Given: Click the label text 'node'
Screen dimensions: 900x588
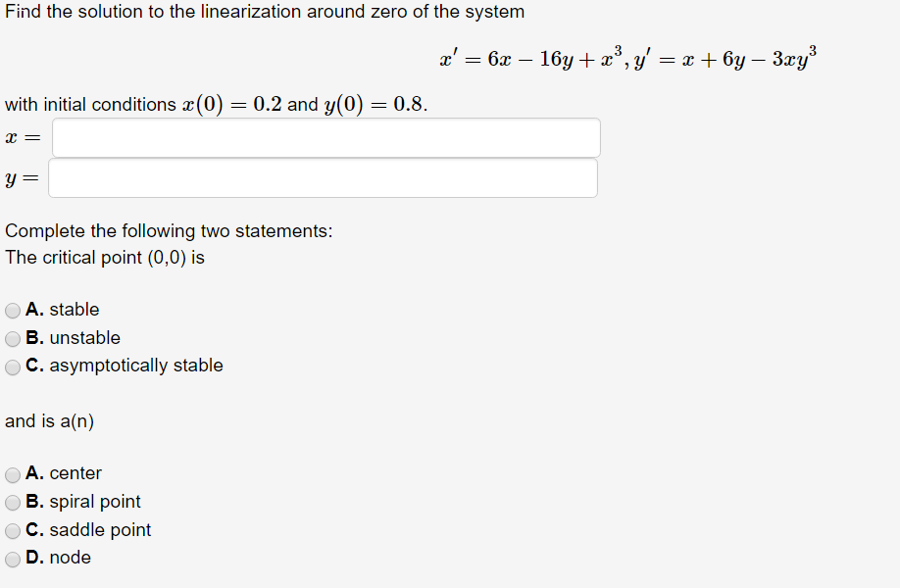Looking at the screenshot, I should [73, 558].
